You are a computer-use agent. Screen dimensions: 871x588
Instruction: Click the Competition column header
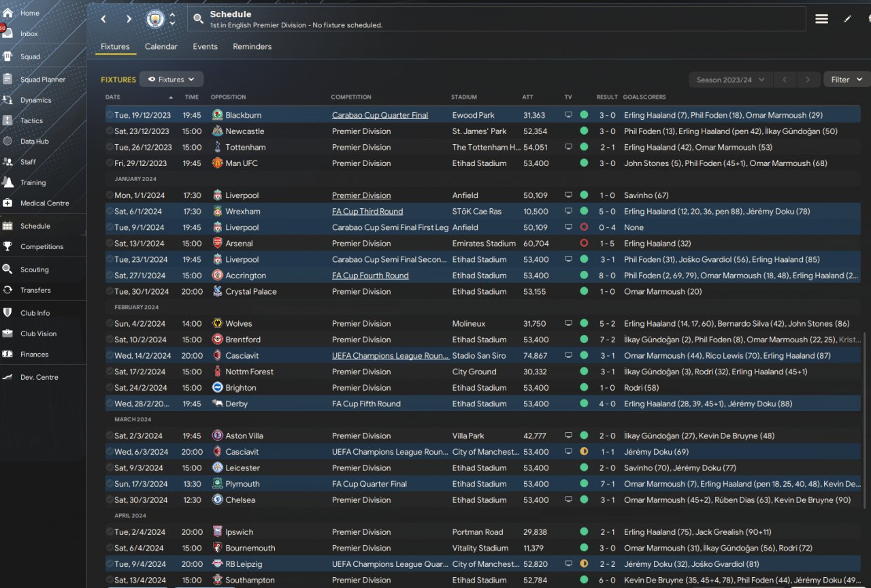(351, 97)
